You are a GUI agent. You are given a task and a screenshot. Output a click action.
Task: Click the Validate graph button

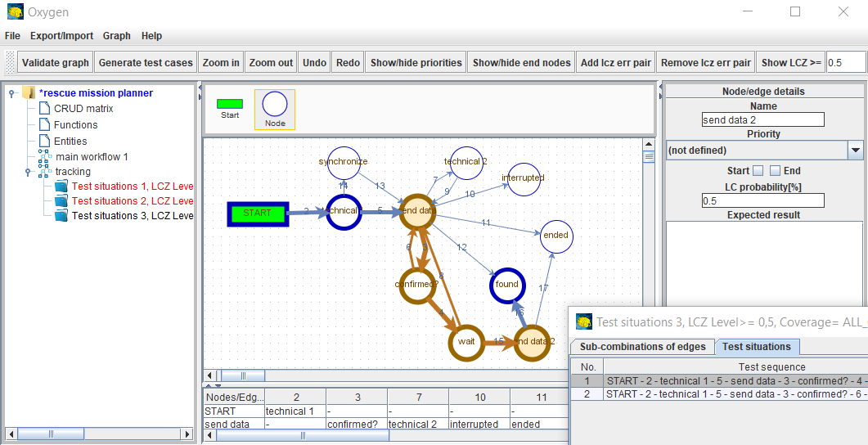coord(56,63)
